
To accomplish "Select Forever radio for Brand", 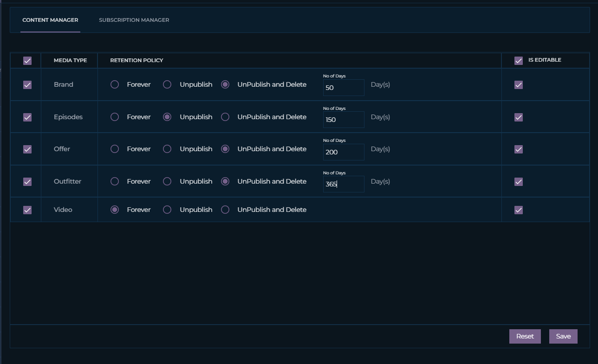I will 115,84.
